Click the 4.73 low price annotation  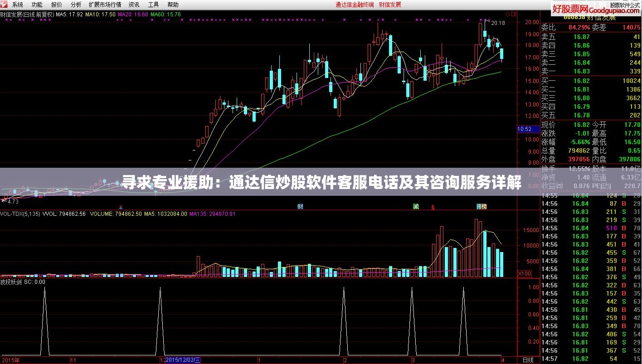click(13, 202)
